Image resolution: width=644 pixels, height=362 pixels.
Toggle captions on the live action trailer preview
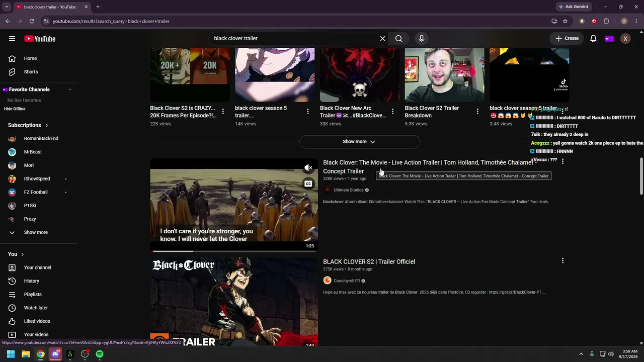(308, 184)
